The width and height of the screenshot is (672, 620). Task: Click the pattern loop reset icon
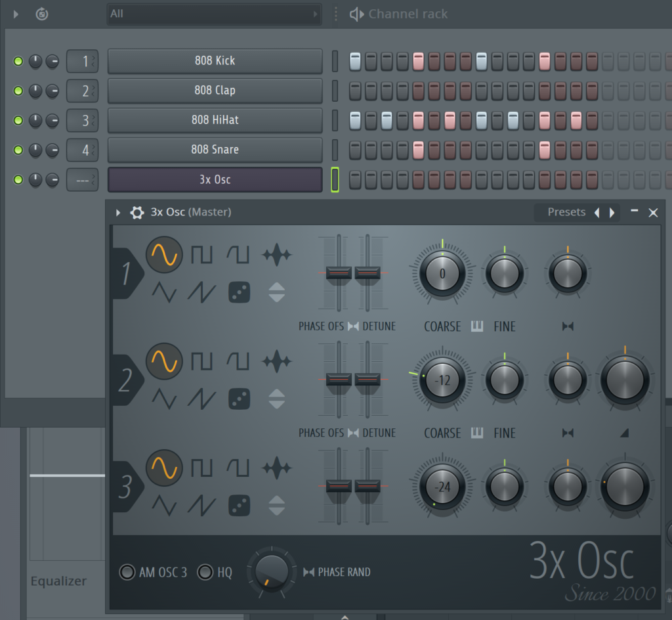(x=42, y=14)
